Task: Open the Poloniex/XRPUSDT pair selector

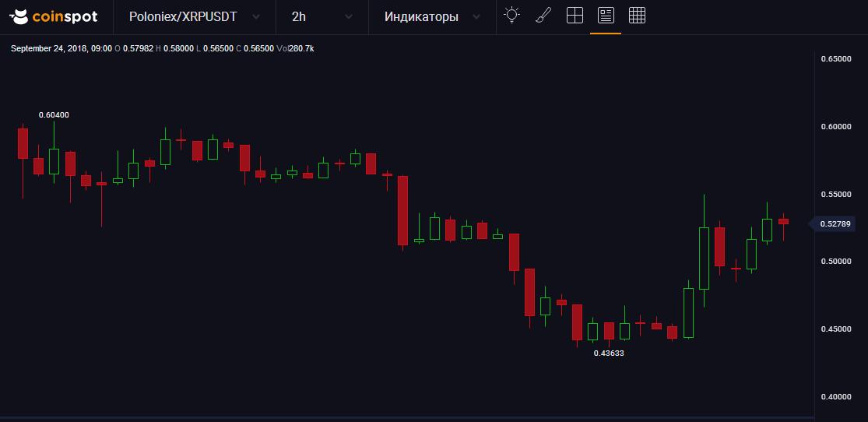Action: click(182, 16)
